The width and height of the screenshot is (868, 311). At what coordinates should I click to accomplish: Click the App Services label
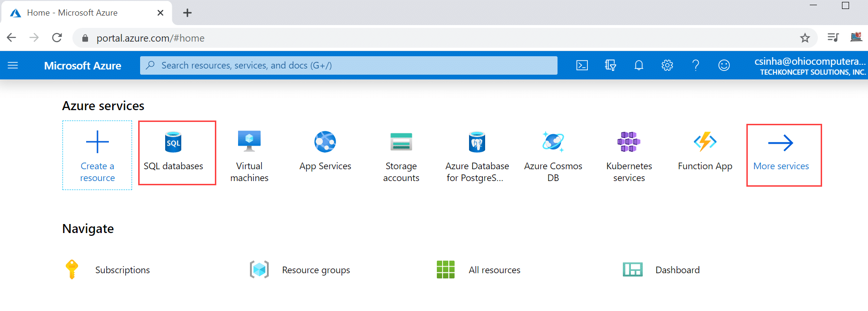(325, 166)
